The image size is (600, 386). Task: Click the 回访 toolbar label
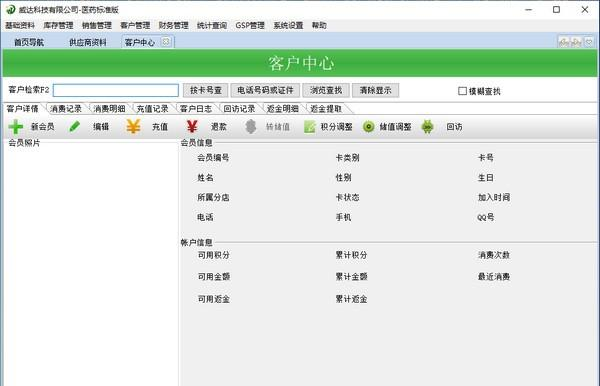pyautogui.click(x=454, y=127)
